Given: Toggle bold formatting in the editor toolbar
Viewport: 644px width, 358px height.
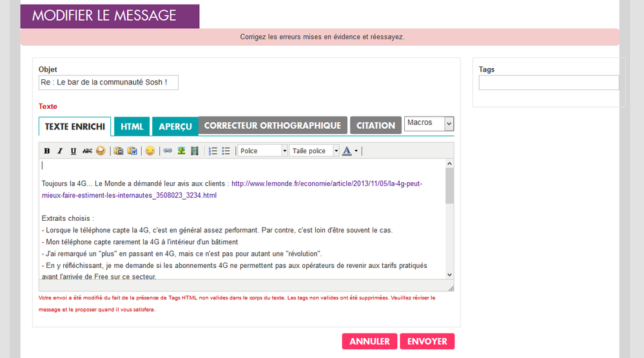Looking at the screenshot, I should [x=47, y=151].
